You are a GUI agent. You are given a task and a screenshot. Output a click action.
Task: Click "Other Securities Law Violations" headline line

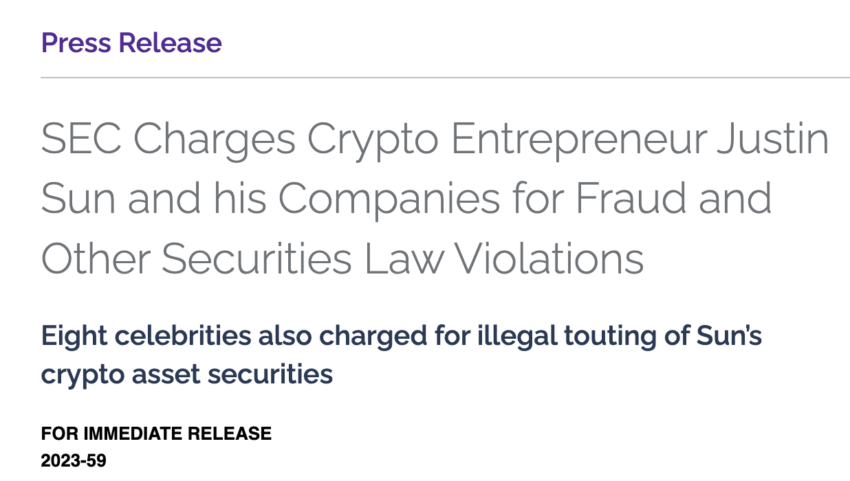pyautogui.click(x=342, y=259)
